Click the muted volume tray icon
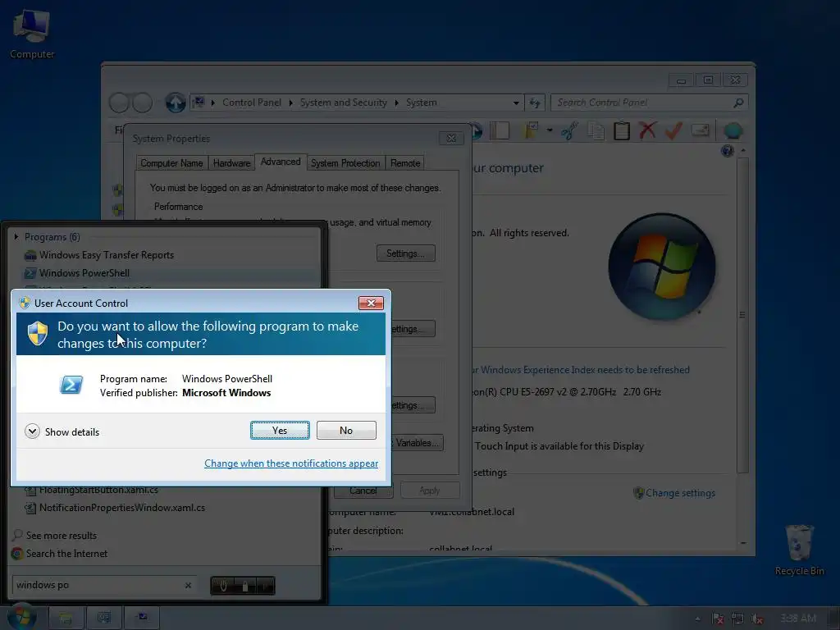The height and width of the screenshot is (630, 840). point(756,619)
